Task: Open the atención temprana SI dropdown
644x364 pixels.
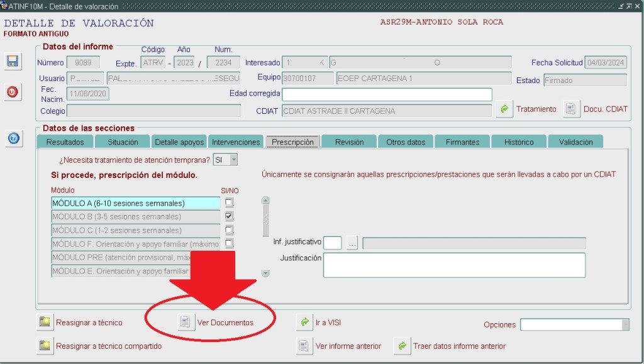Action: pos(233,160)
